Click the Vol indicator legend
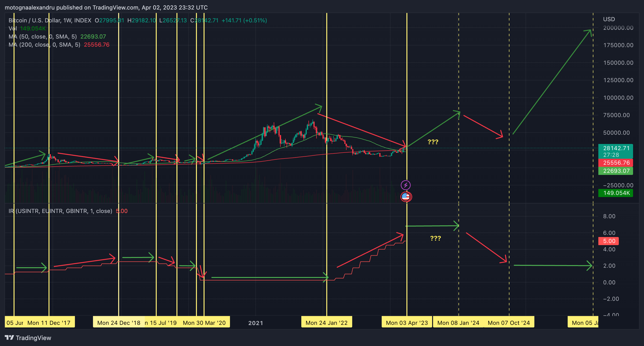644x346 pixels. tap(27, 28)
